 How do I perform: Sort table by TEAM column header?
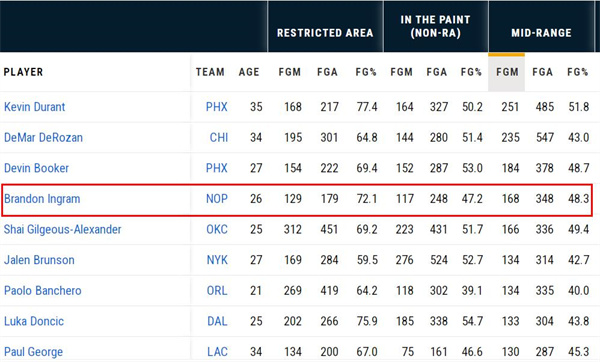[x=210, y=72]
